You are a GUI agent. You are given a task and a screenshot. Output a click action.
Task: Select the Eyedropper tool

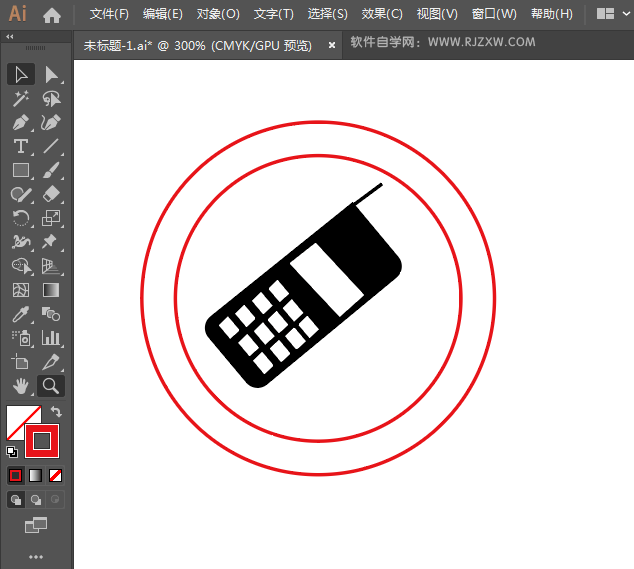pos(21,314)
